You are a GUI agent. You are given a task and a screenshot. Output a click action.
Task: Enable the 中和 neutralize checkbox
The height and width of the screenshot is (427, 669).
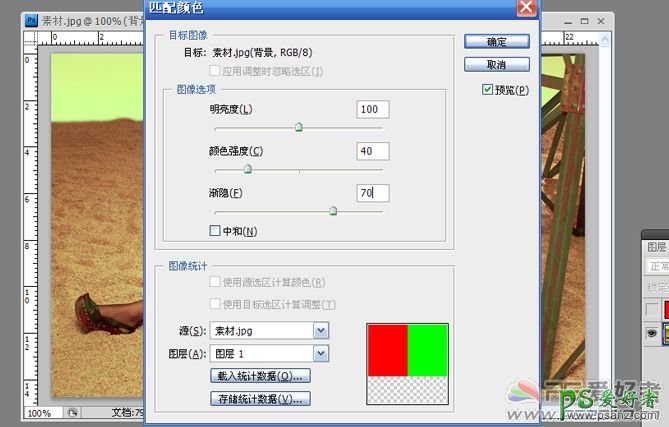214,231
